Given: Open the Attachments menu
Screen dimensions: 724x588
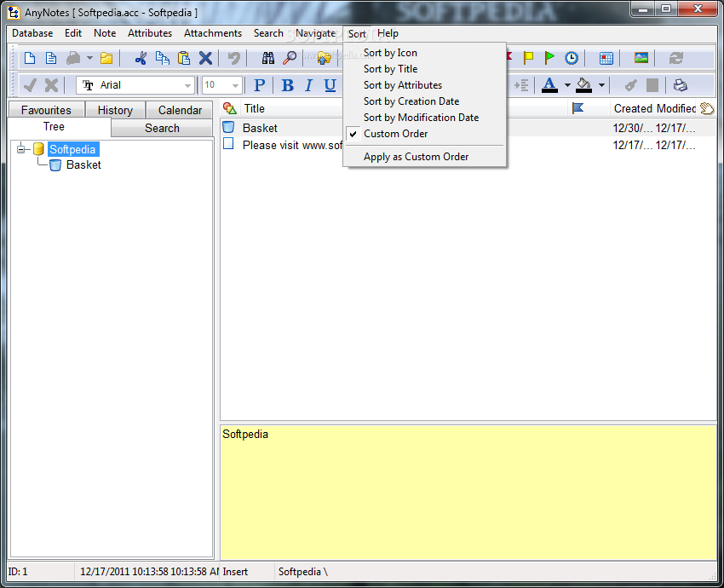Looking at the screenshot, I should [x=213, y=33].
